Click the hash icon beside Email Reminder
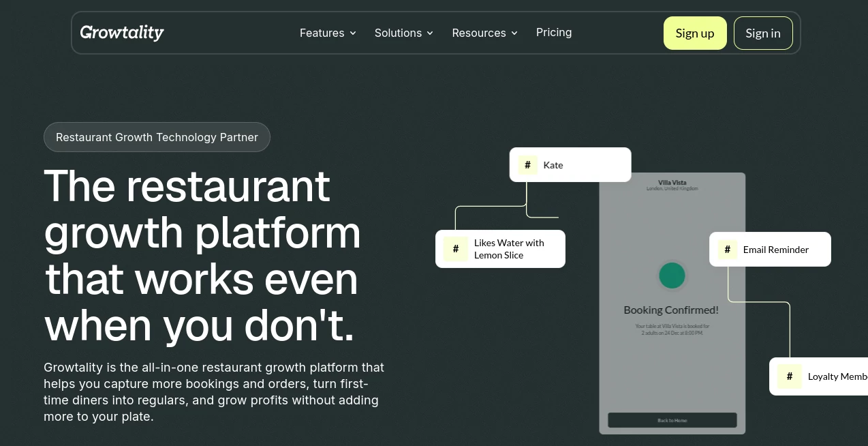 pyautogui.click(x=727, y=250)
